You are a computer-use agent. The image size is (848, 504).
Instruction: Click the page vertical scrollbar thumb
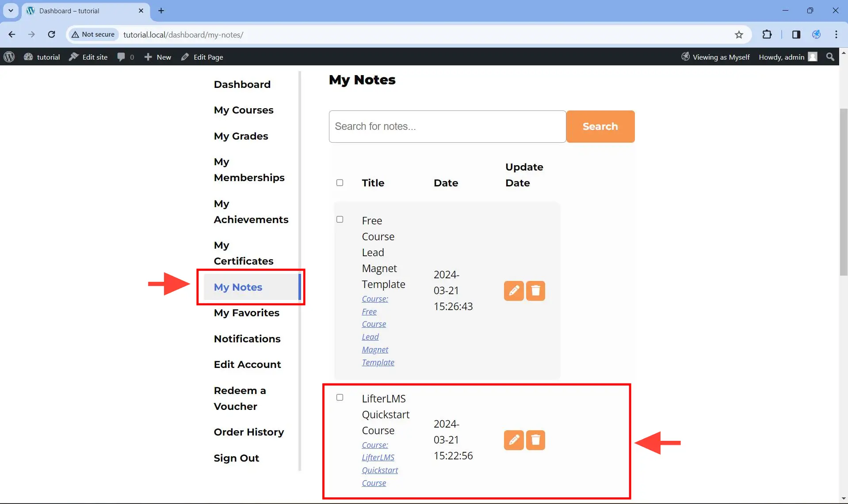click(844, 192)
